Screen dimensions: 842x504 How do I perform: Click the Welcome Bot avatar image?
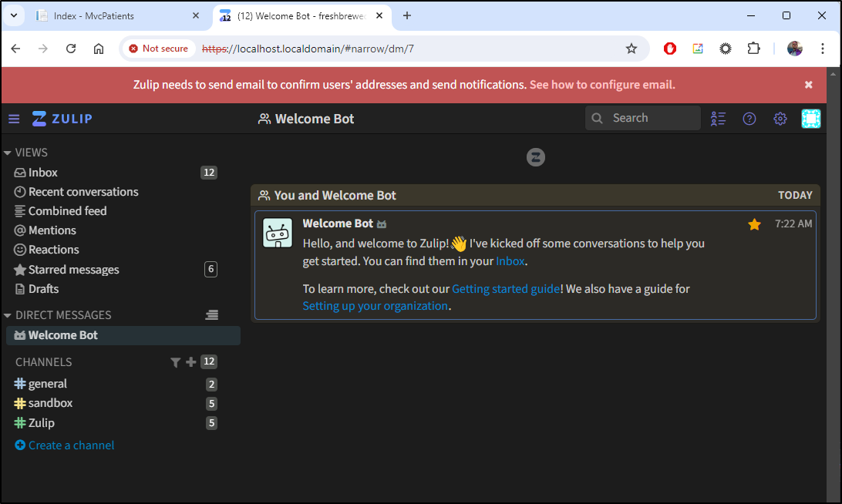coord(278,233)
